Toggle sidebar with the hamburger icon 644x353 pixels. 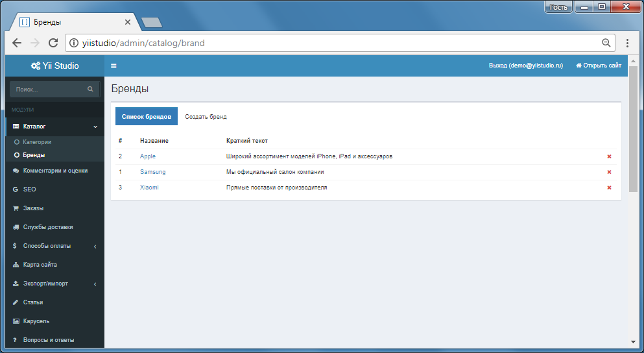click(113, 66)
